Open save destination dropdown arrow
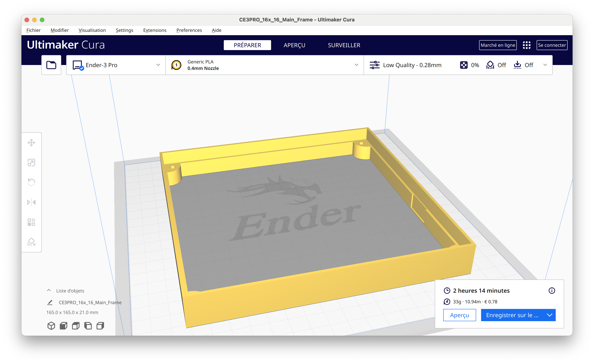Image resolution: width=594 pixels, height=364 pixels. (549, 315)
